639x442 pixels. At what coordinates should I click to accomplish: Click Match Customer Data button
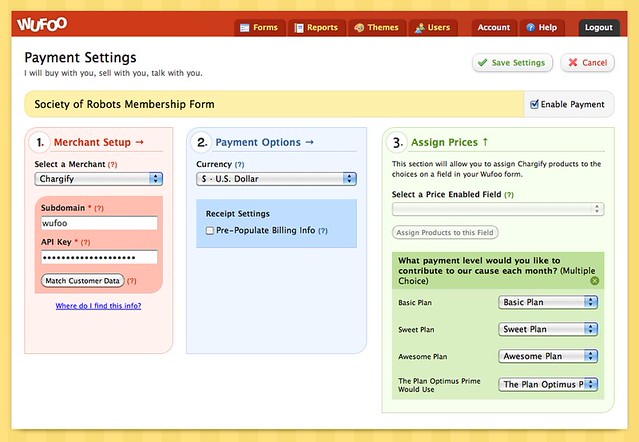pos(82,281)
